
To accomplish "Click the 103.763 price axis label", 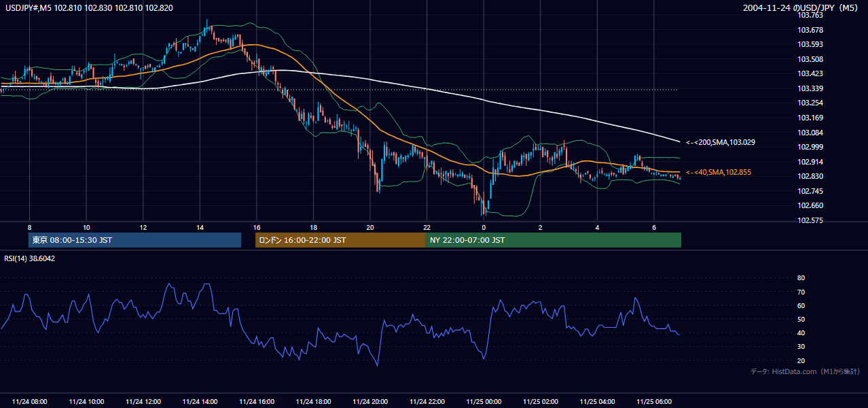I will click(x=810, y=15).
